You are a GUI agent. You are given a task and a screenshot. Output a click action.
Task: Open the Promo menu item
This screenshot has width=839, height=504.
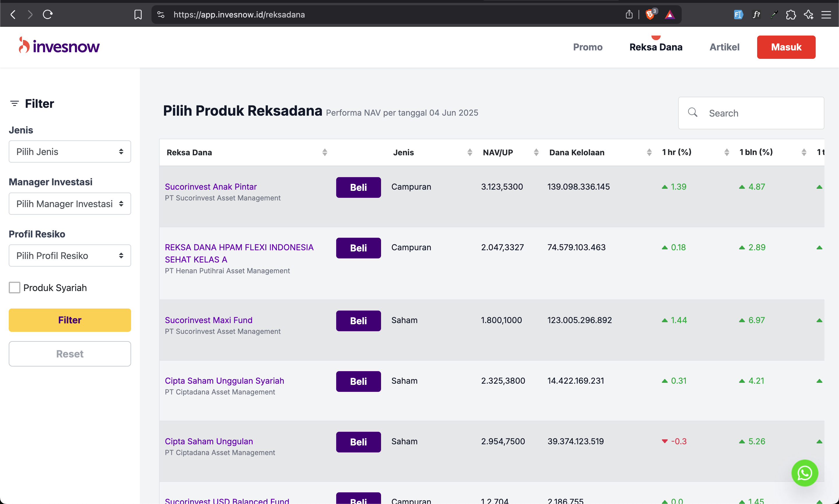tap(588, 47)
